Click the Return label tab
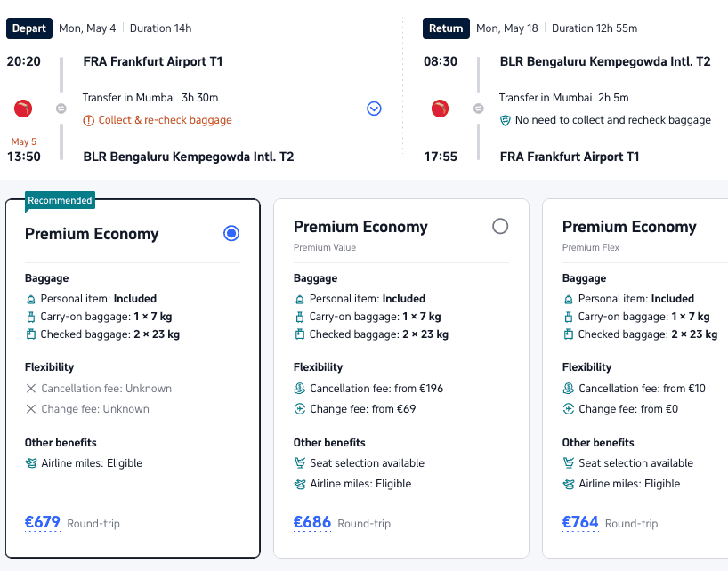 coord(446,28)
